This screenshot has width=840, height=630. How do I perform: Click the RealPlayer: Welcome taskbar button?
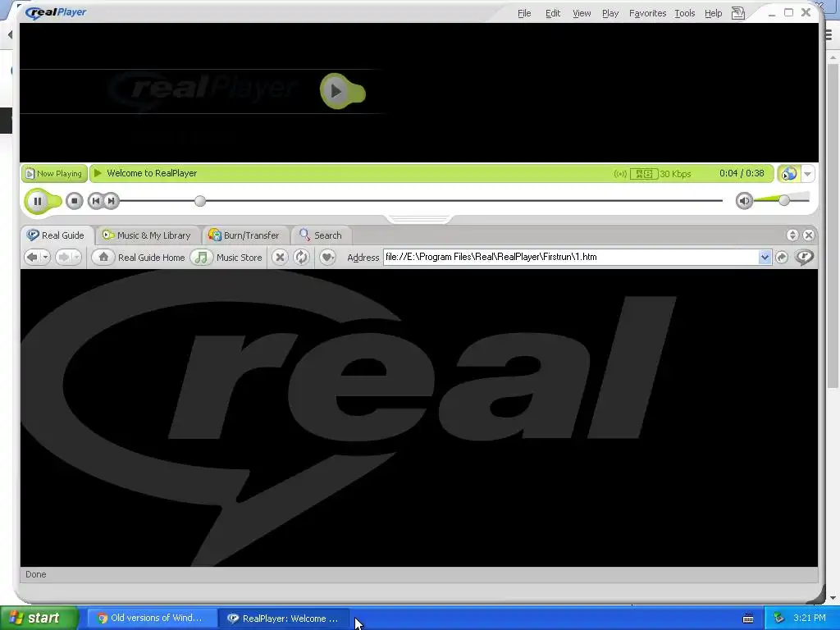[x=285, y=619]
